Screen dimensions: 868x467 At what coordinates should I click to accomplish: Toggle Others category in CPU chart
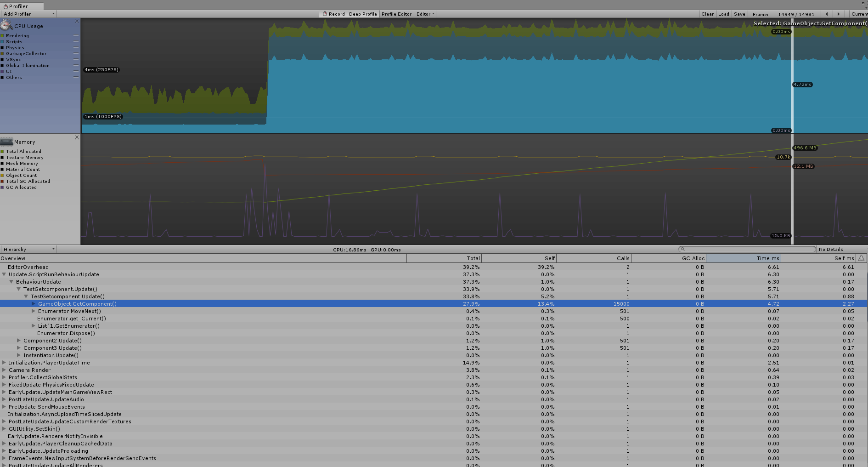pyautogui.click(x=2, y=77)
